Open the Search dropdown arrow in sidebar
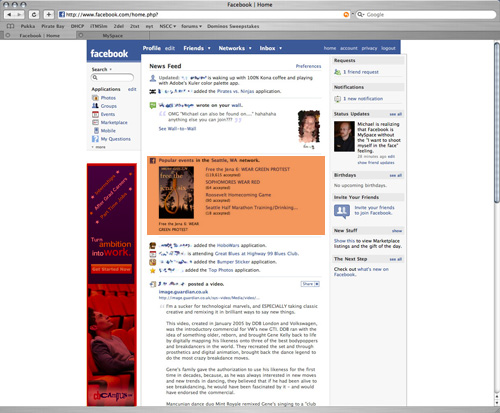The width and height of the screenshot is (500, 413). point(111,69)
